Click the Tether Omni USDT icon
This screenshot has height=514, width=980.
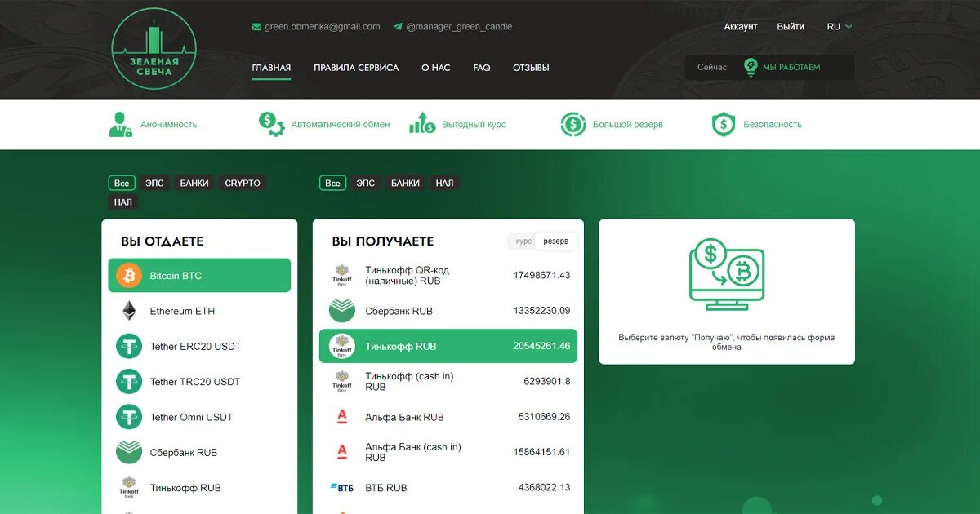coord(129,417)
